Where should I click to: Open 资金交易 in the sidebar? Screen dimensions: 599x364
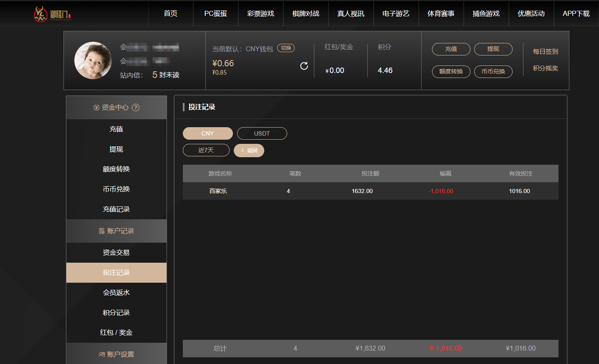pyautogui.click(x=116, y=253)
